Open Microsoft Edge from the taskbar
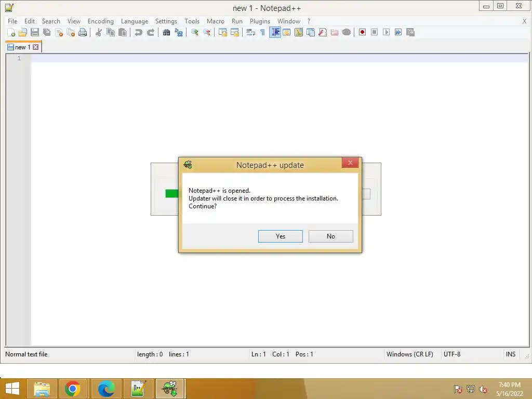The image size is (532, 399). pos(106,389)
